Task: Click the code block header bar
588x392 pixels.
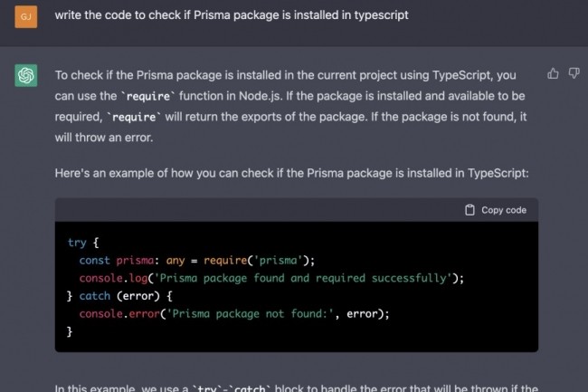Action: point(297,210)
